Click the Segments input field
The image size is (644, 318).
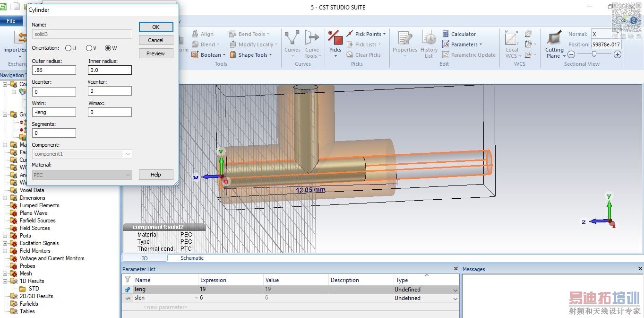[x=54, y=133]
